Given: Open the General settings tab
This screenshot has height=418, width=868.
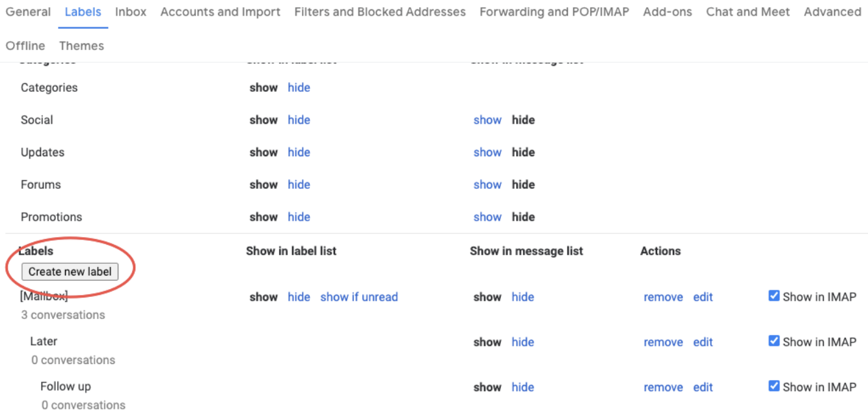Looking at the screenshot, I should 28,12.
